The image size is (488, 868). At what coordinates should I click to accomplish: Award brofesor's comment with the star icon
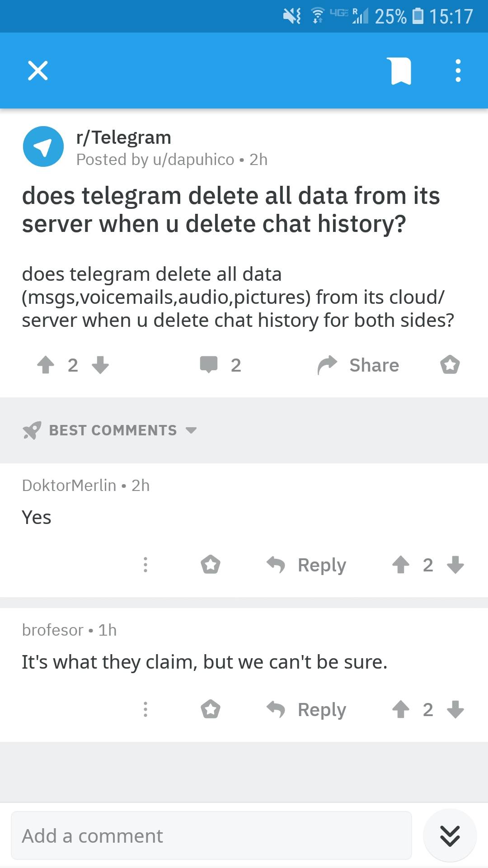(x=211, y=709)
